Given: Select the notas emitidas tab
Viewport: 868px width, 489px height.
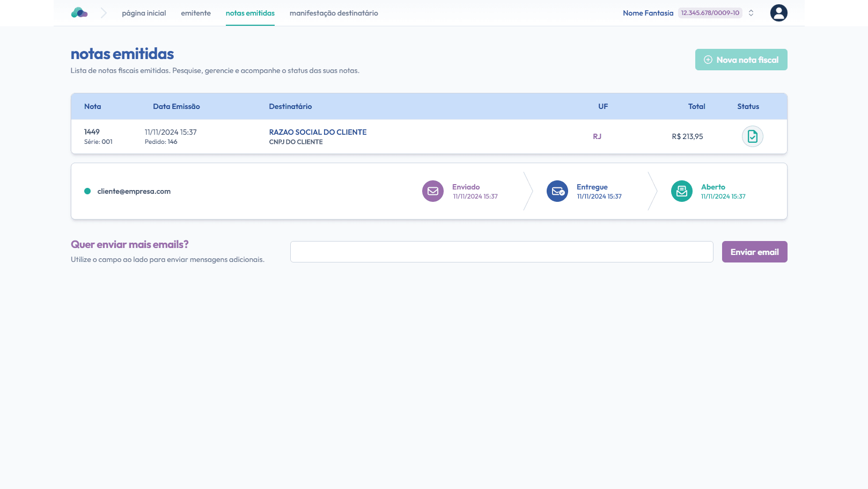Looking at the screenshot, I should pyautogui.click(x=250, y=13).
